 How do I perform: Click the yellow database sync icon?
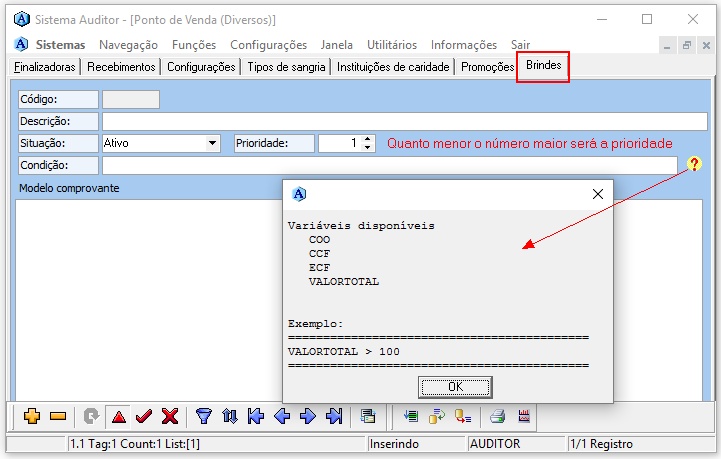(437, 416)
